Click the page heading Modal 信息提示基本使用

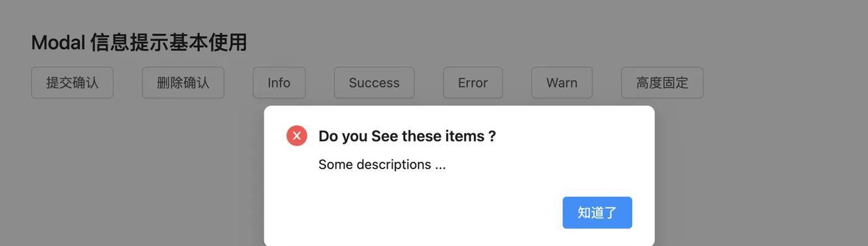[x=139, y=42]
